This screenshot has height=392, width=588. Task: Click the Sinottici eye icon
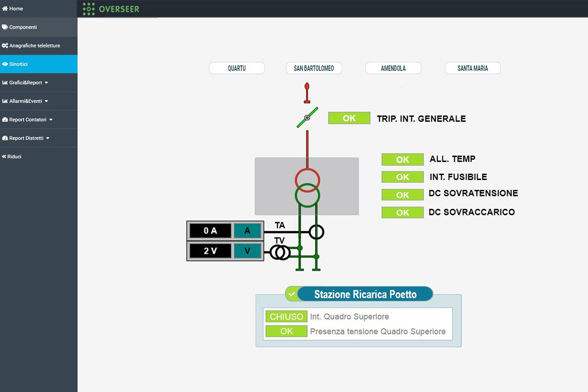(x=5, y=64)
